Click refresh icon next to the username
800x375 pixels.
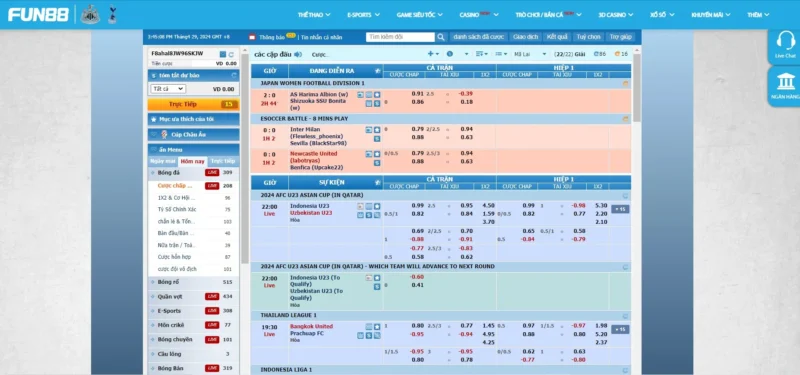click(x=231, y=54)
